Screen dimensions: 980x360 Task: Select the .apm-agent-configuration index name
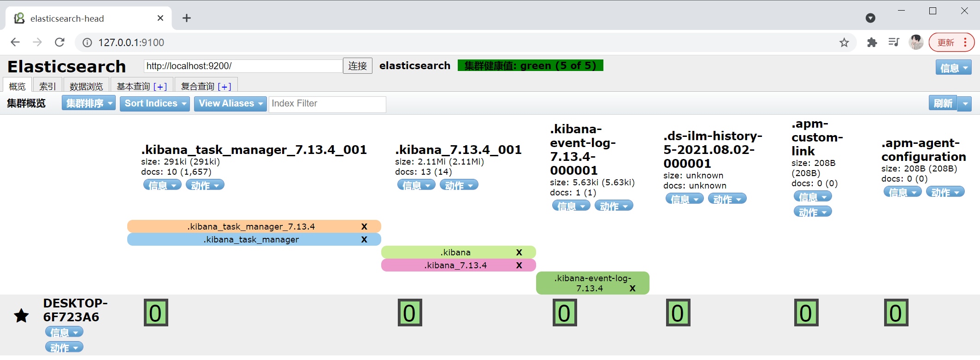pos(923,150)
